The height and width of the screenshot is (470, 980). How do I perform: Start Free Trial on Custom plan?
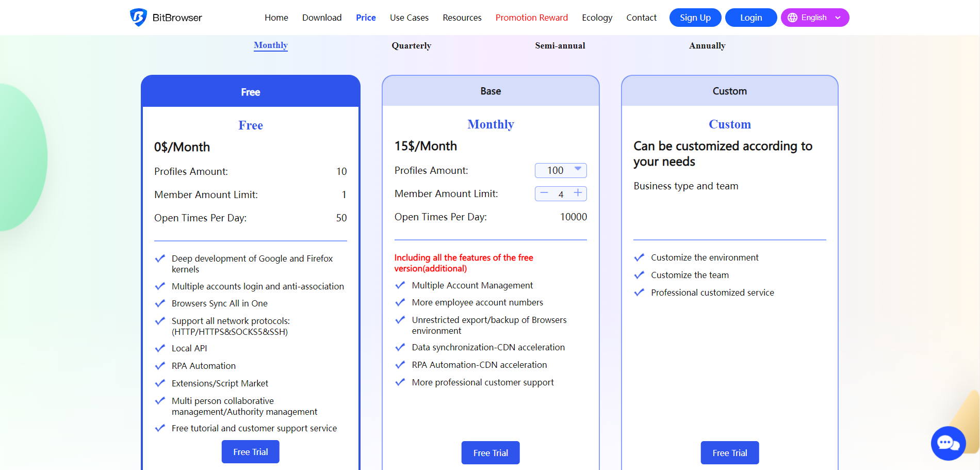pos(730,453)
